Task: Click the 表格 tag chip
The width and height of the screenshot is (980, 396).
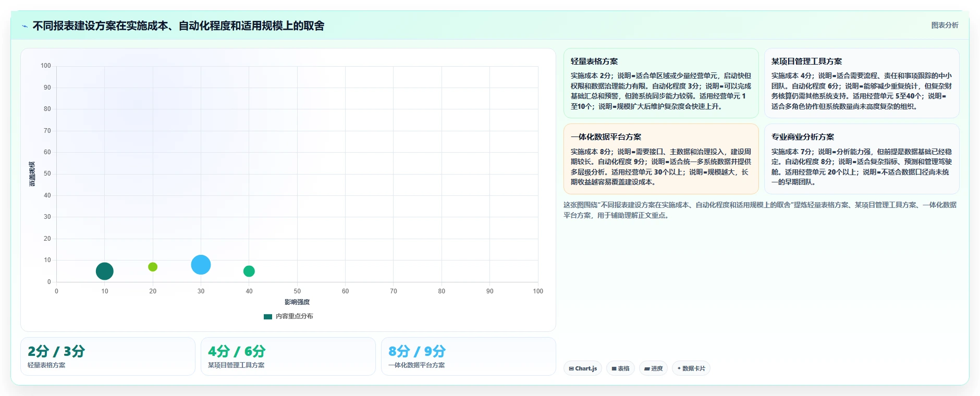Action: (x=620, y=368)
